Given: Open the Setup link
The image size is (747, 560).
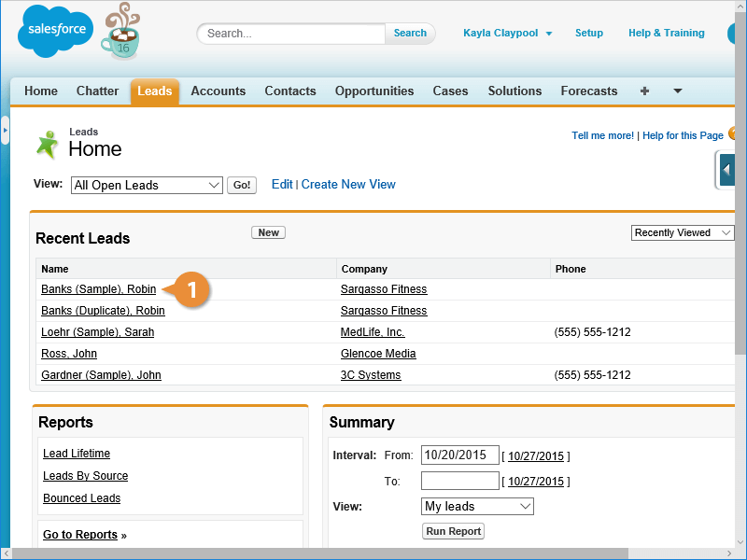Looking at the screenshot, I should tap(589, 33).
